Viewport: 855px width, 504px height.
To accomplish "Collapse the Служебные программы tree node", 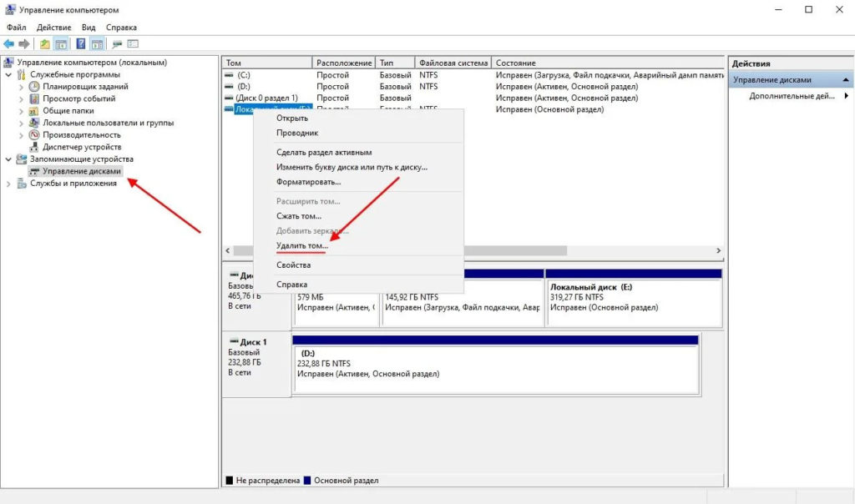I will [x=8, y=74].
